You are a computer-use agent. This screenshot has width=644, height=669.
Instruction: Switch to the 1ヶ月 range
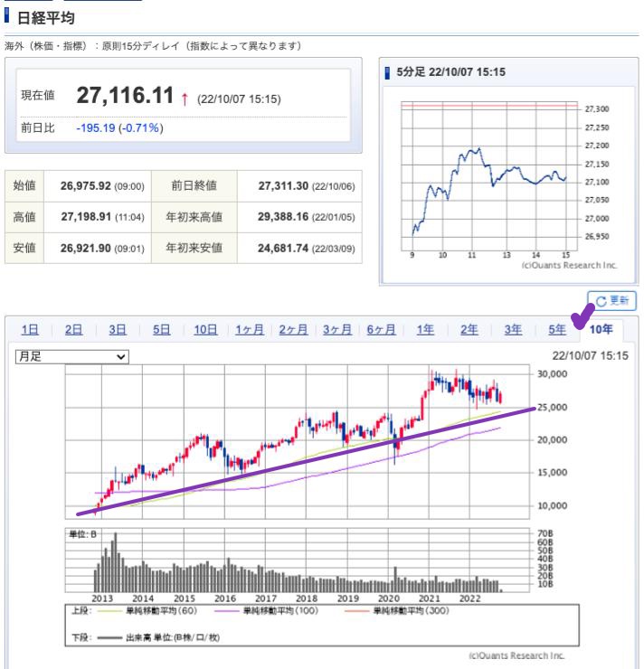tap(250, 330)
